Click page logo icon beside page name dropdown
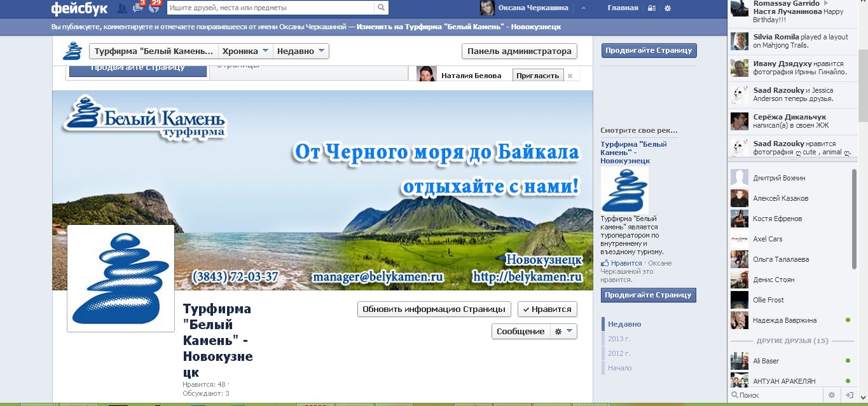The image size is (868, 406). click(x=72, y=51)
